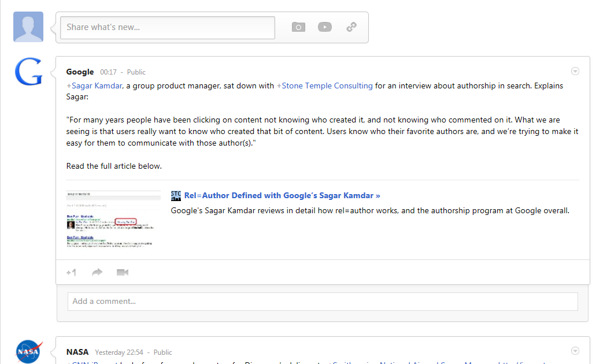The width and height of the screenshot is (607, 364).
Task: Click the Google author name
Action: [x=80, y=72]
